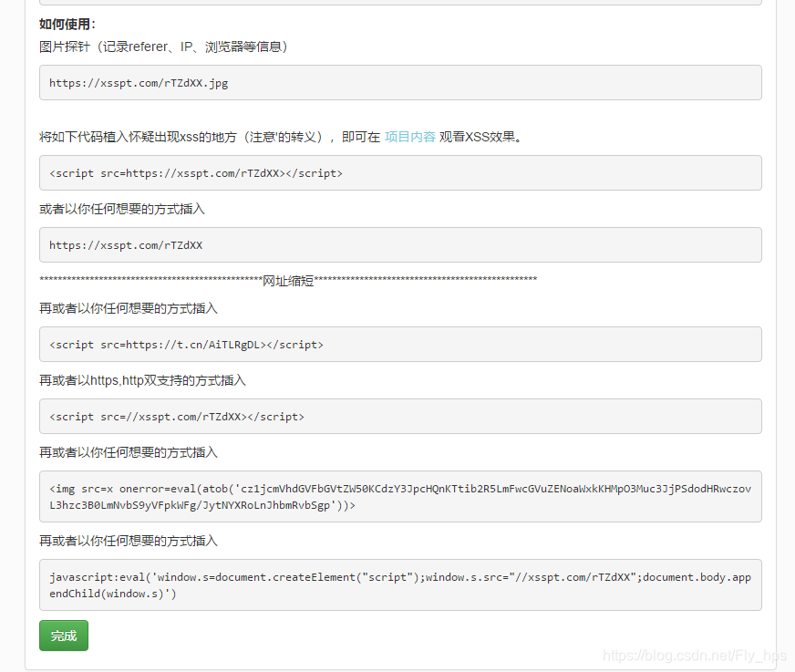The image size is (795, 672).
Task: Click the green 完成 button
Action: [x=64, y=636]
